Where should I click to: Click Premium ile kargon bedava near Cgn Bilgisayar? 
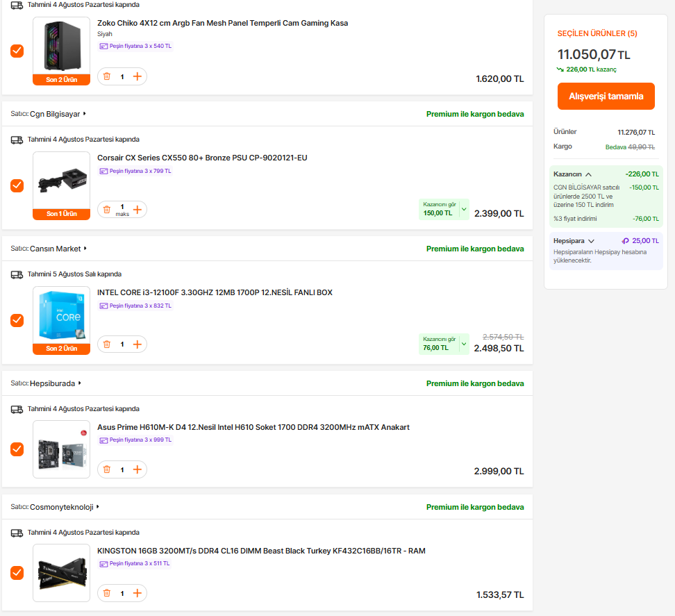pyautogui.click(x=475, y=114)
